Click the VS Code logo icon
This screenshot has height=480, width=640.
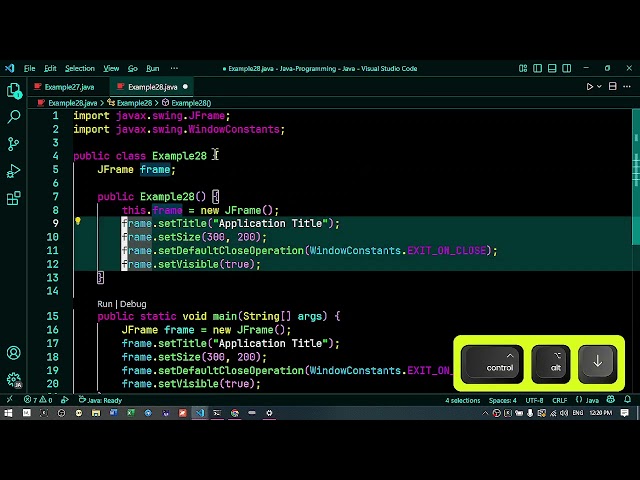click(9, 68)
